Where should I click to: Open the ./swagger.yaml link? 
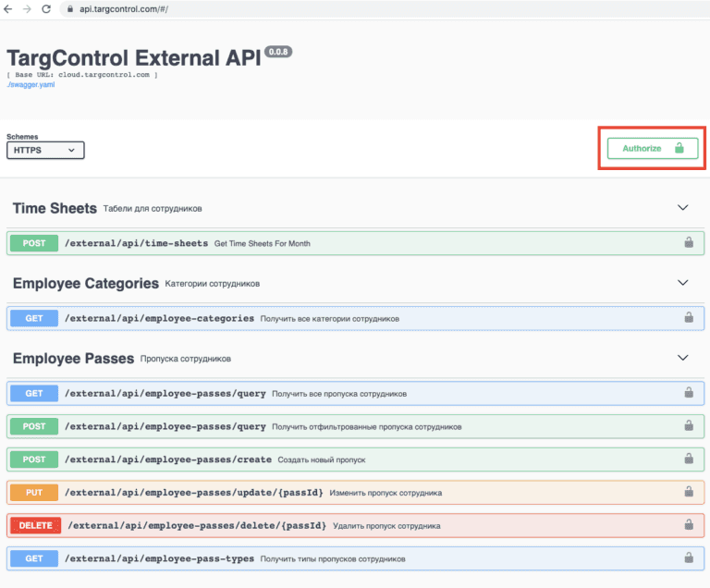click(x=31, y=85)
